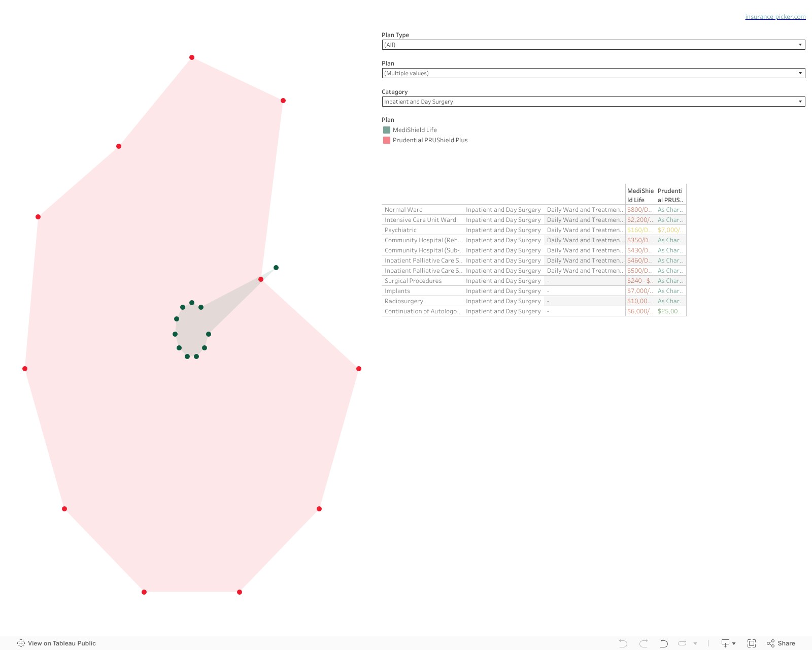
Task: Click As Char.. in the Normal Ward row
Action: (x=670, y=210)
